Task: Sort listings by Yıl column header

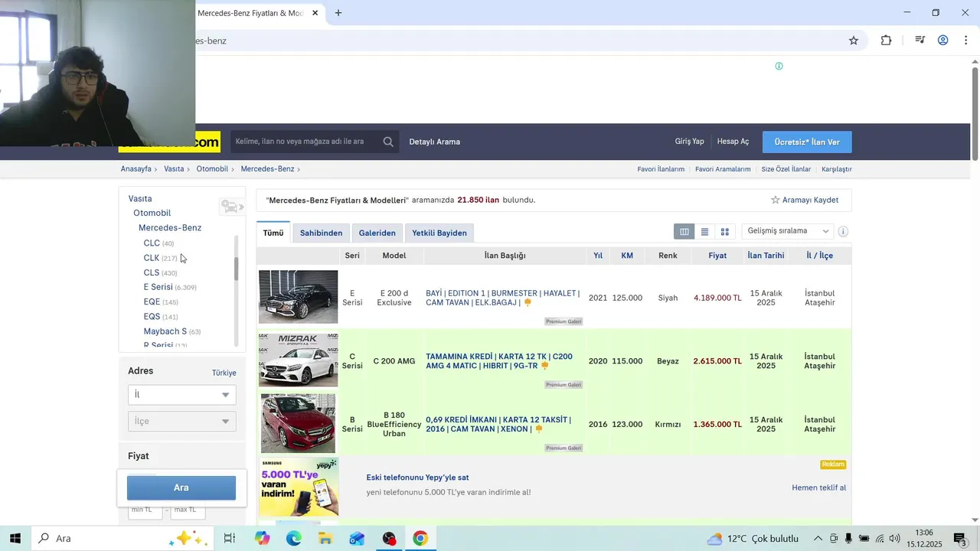Action: pos(598,256)
